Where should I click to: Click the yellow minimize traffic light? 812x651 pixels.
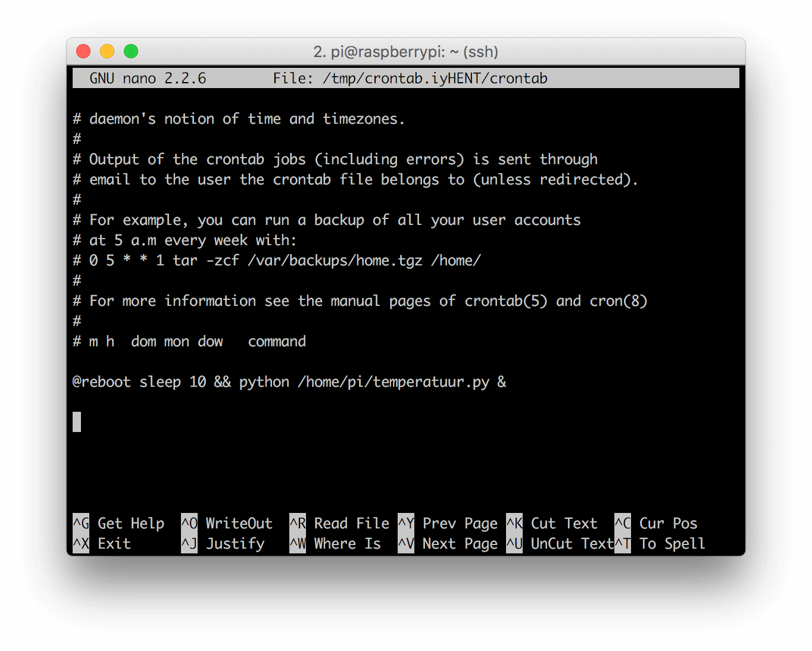pos(107,51)
